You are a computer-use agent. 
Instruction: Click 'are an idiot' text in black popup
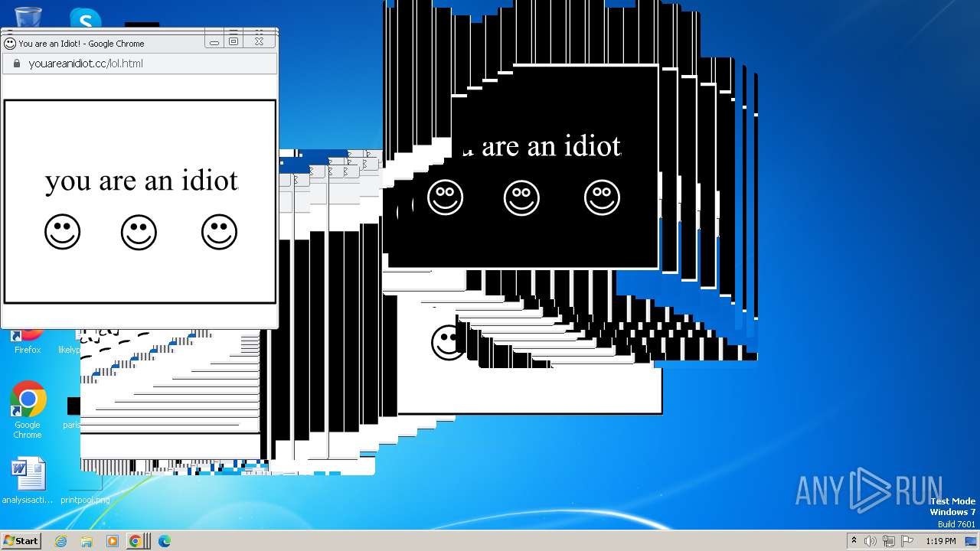pyautogui.click(x=551, y=145)
